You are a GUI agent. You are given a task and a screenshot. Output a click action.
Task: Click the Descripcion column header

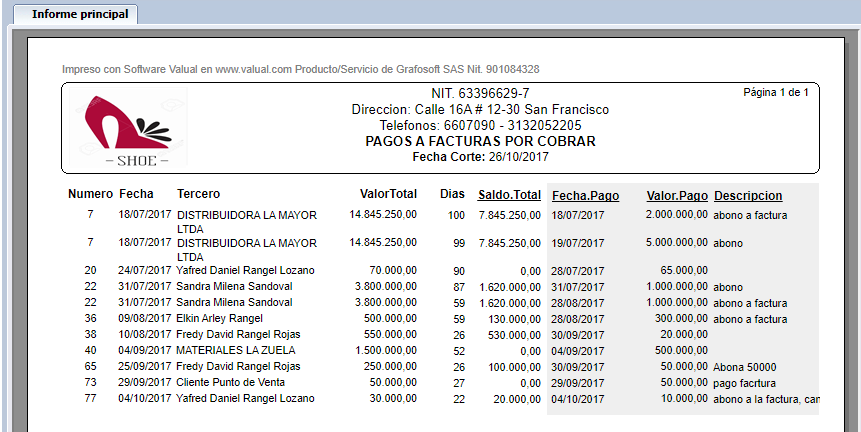[x=748, y=196]
